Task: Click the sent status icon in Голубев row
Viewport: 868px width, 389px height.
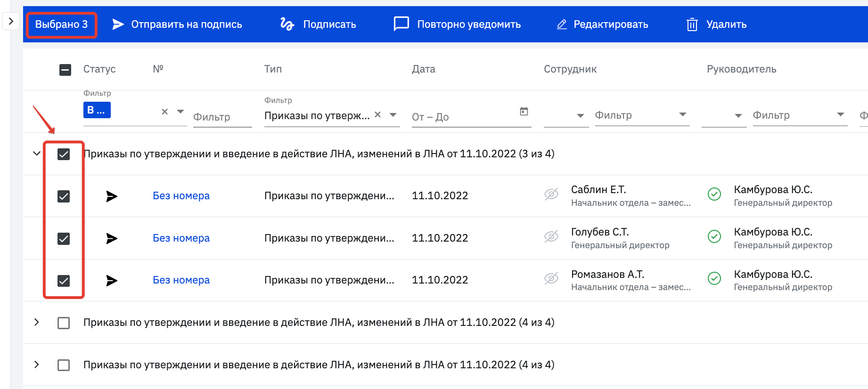Action: coord(112,238)
